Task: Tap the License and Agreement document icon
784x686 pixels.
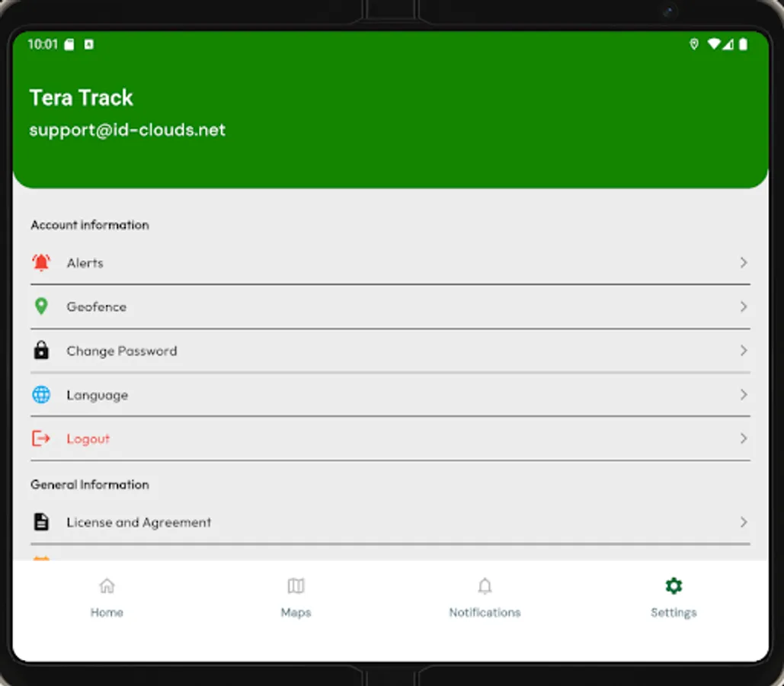Action: coord(41,522)
